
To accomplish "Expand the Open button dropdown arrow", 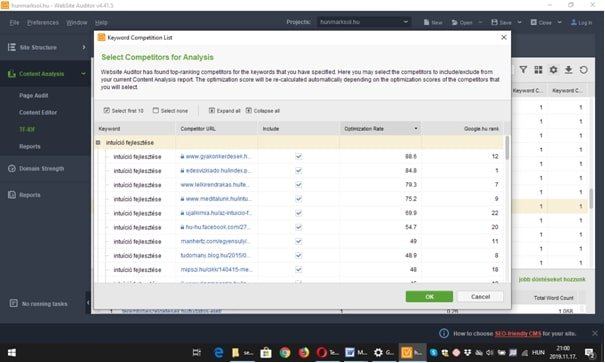I will (480, 22).
